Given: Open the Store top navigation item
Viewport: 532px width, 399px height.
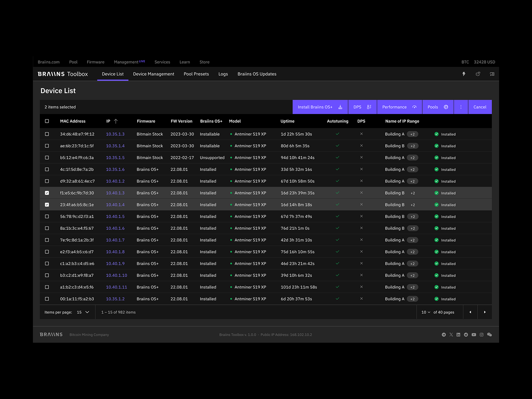Looking at the screenshot, I should [x=204, y=62].
